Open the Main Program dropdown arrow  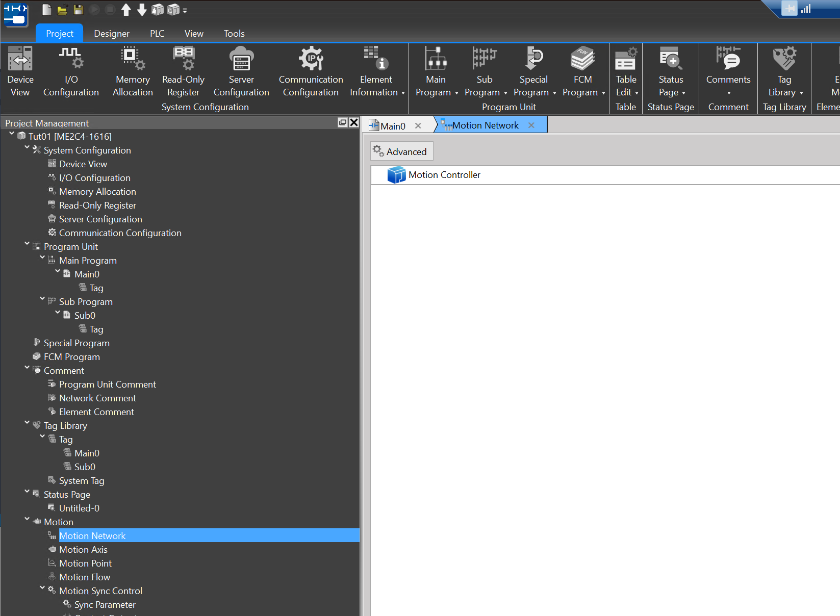pos(456,93)
